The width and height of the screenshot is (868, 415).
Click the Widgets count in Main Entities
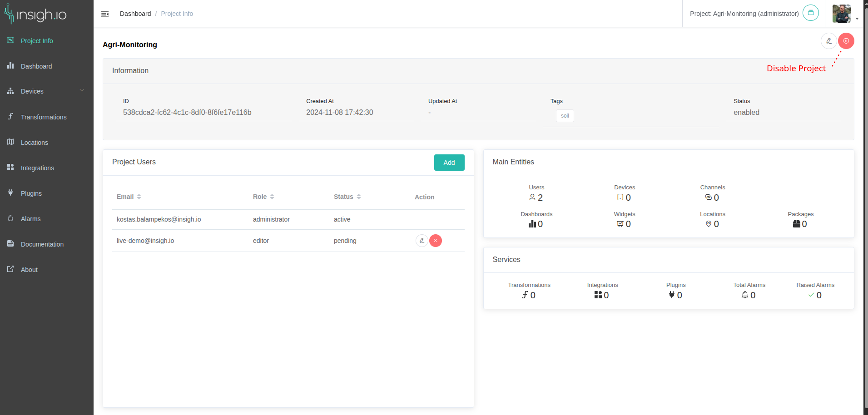624,224
